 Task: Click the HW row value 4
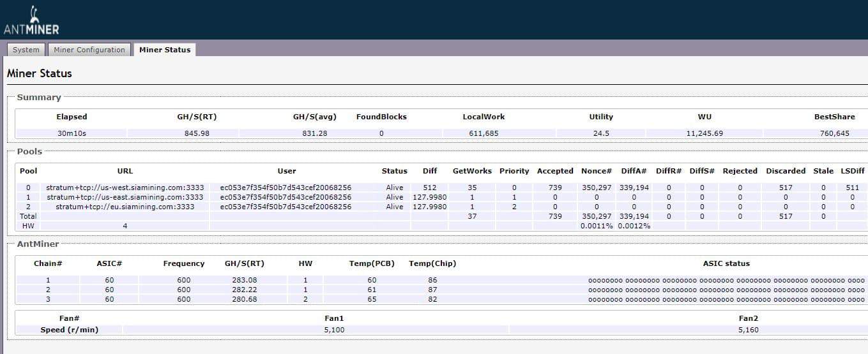(x=125, y=226)
